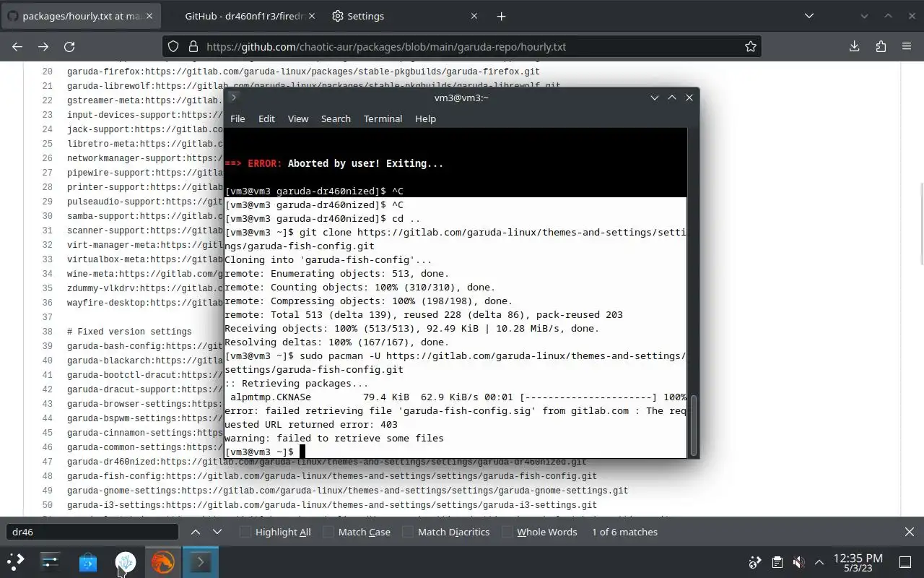924x578 pixels.
Task: Enable Whole Words in find bar
Action: [539, 532]
